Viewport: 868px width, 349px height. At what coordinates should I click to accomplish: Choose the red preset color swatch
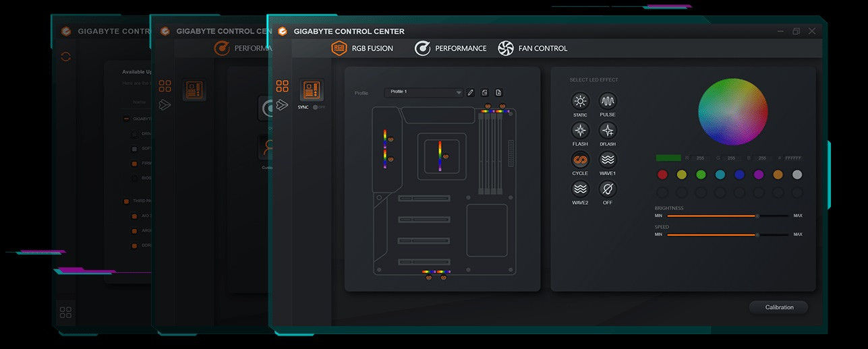pyautogui.click(x=662, y=174)
